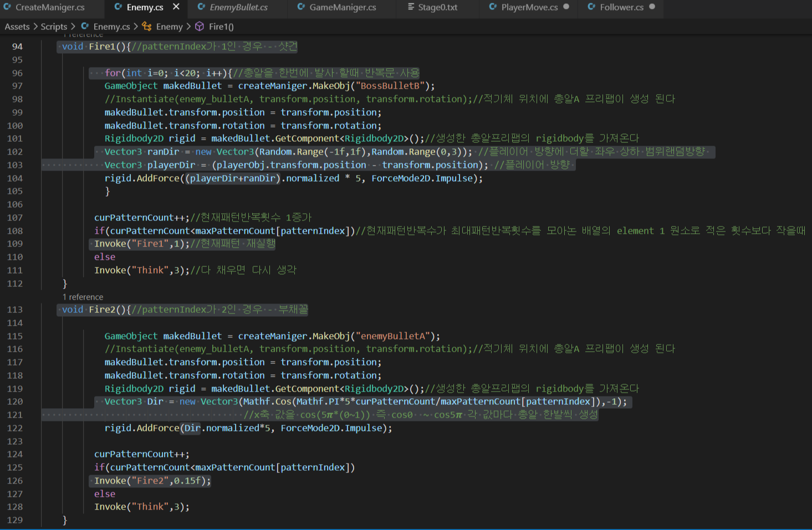This screenshot has width=812, height=530.
Task: Open the GameManiger.cs tab
Action: pyautogui.click(x=343, y=7)
